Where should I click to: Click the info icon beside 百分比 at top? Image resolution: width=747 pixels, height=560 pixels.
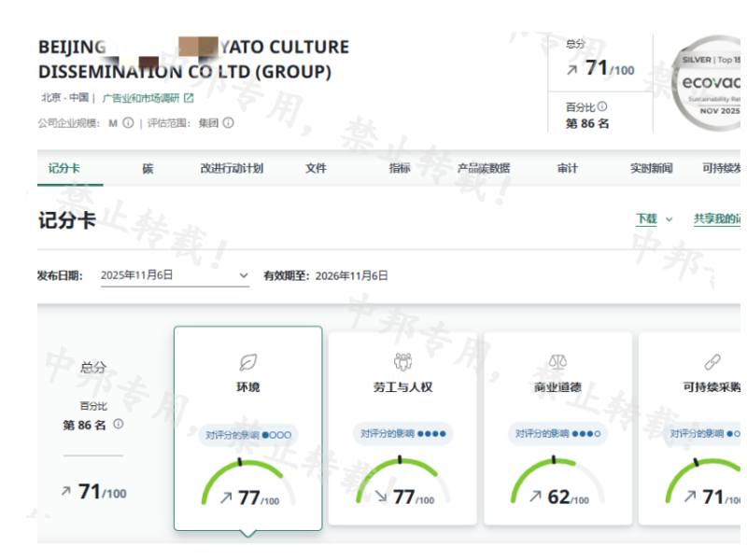pos(602,106)
